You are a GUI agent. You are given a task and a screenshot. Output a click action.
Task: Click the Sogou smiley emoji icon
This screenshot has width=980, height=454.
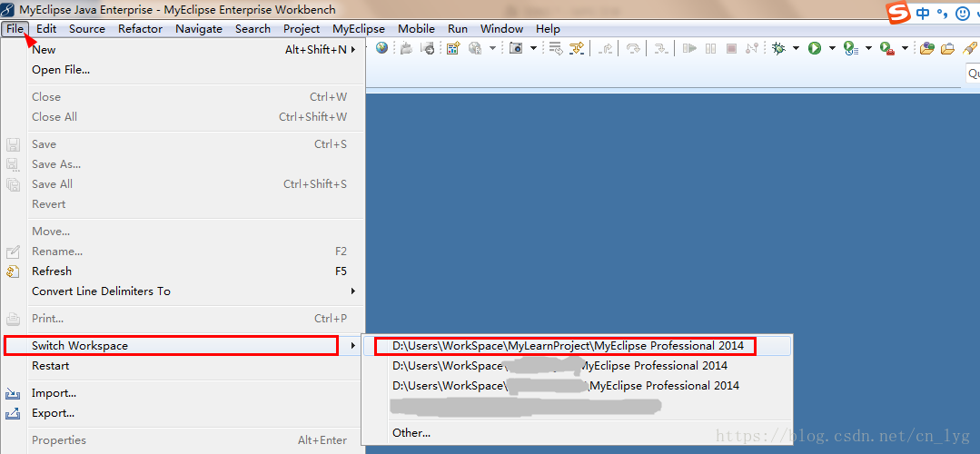coord(962,13)
